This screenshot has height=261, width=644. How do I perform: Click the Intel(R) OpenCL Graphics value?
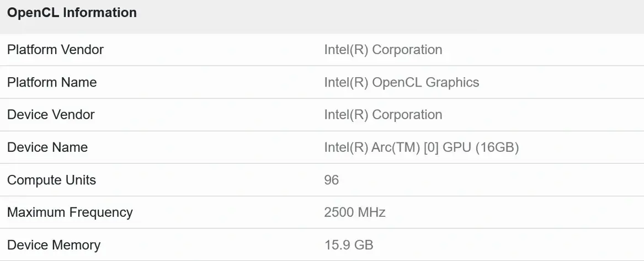point(401,82)
